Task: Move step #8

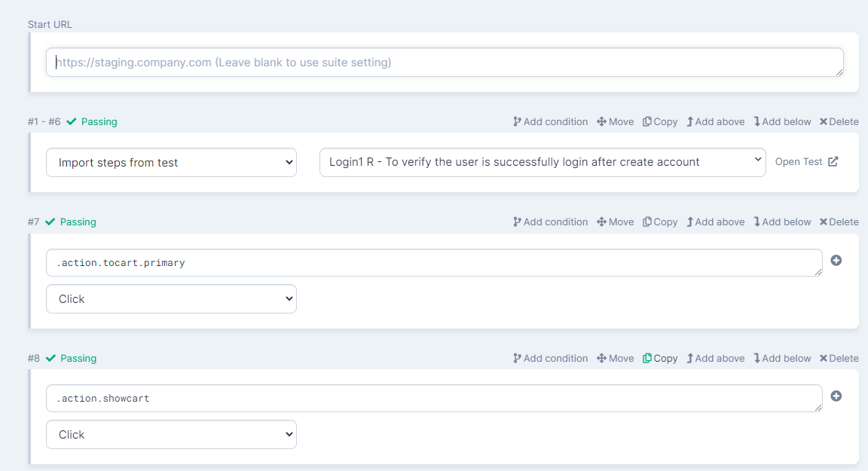Action: pos(616,359)
